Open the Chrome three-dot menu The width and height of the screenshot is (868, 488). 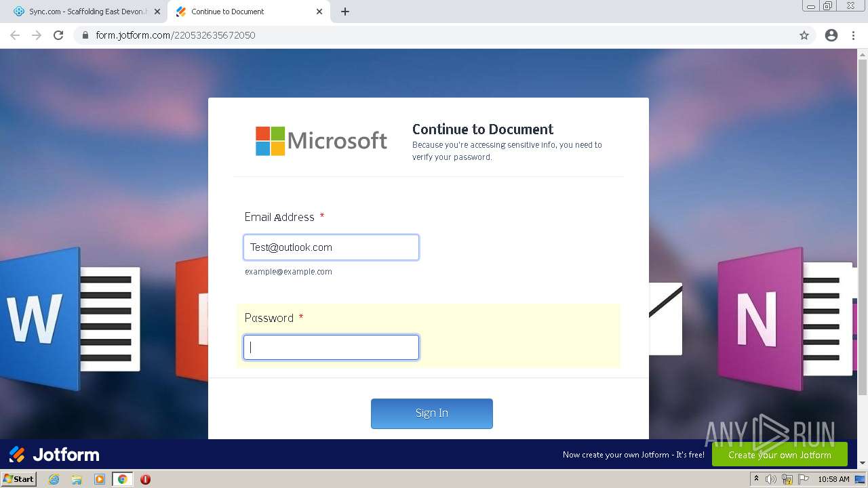(x=854, y=35)
